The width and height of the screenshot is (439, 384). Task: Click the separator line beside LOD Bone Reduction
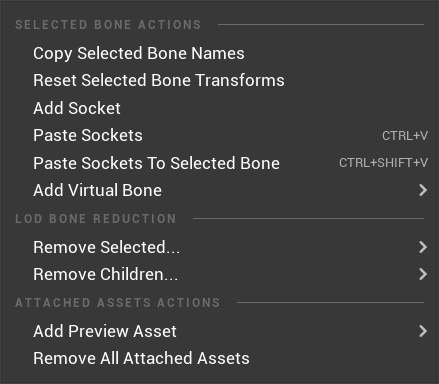tap(308, 219)
